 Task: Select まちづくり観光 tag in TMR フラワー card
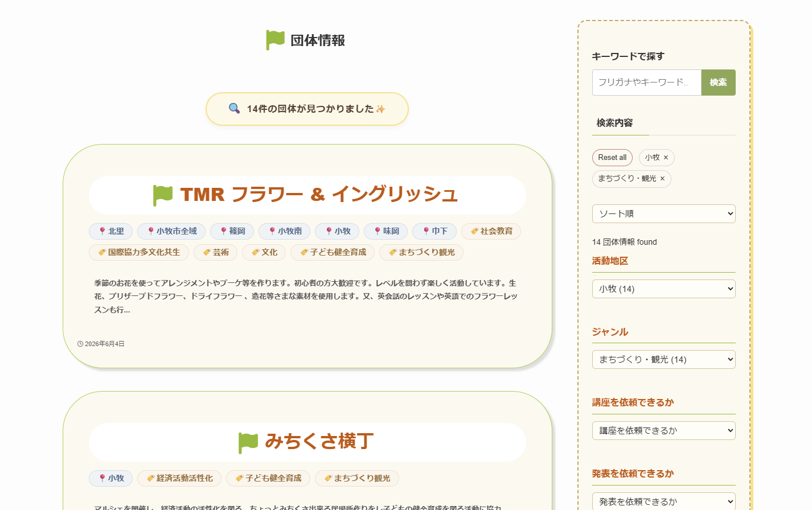coord(421,252)
